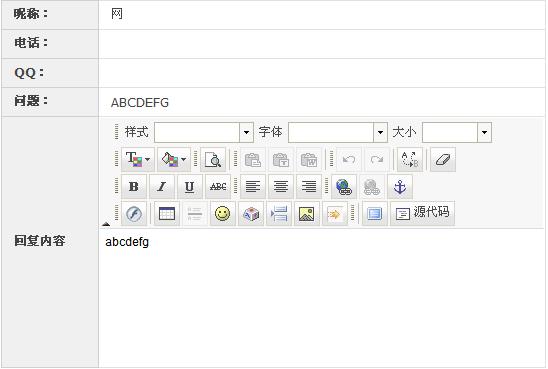This screenshot has height=369, width=548.
Task: Toggle underline formatting
Action: [x=189, y=187]
